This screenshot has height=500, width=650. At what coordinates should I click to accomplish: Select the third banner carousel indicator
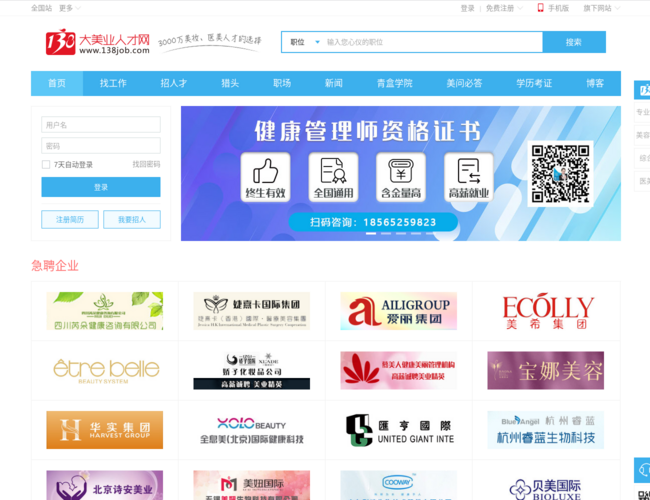(x=401, y=234)
